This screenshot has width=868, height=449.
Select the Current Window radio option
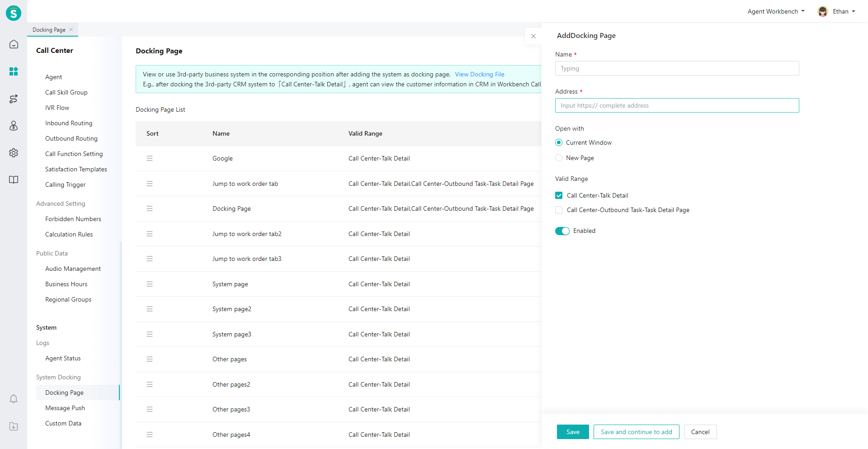click(559, 142)
